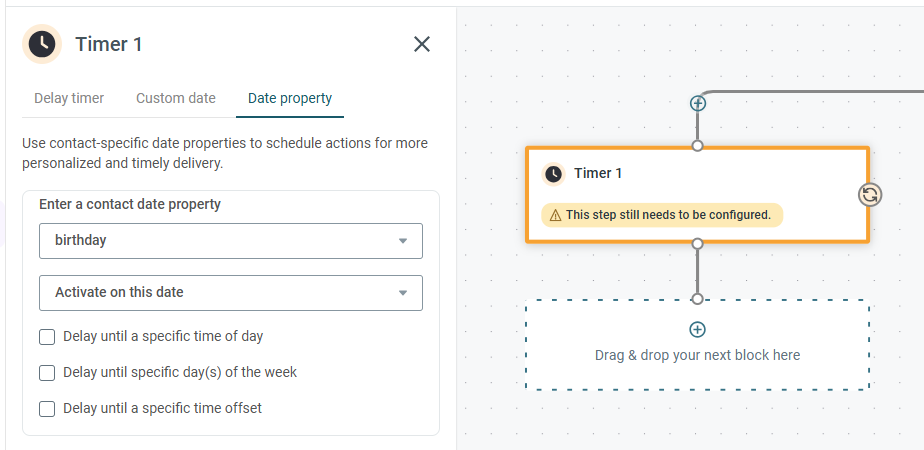Click top connector circle of Timer 1 node

(x=698, y=145)
